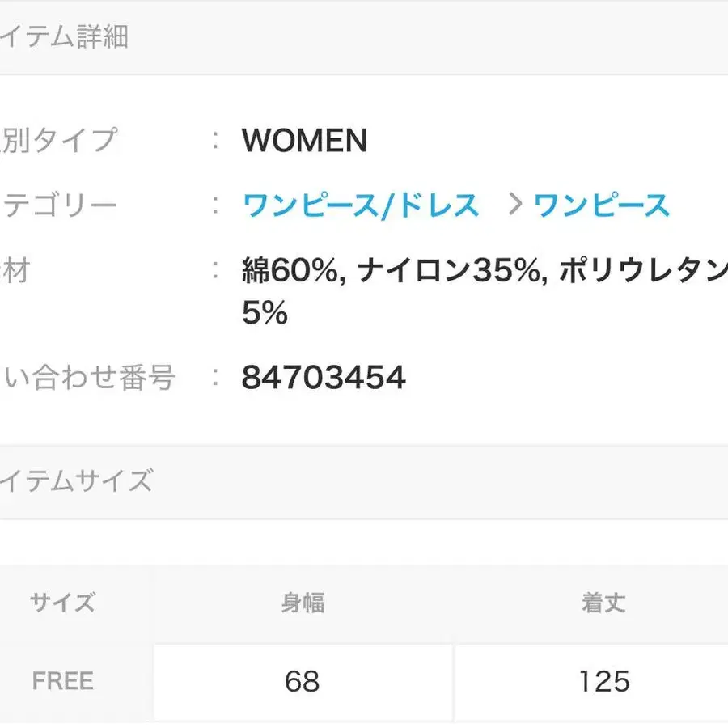Select the アイテム詳細 section header
Viewport: 728px width, 728px height.
(x=64, y=36)
